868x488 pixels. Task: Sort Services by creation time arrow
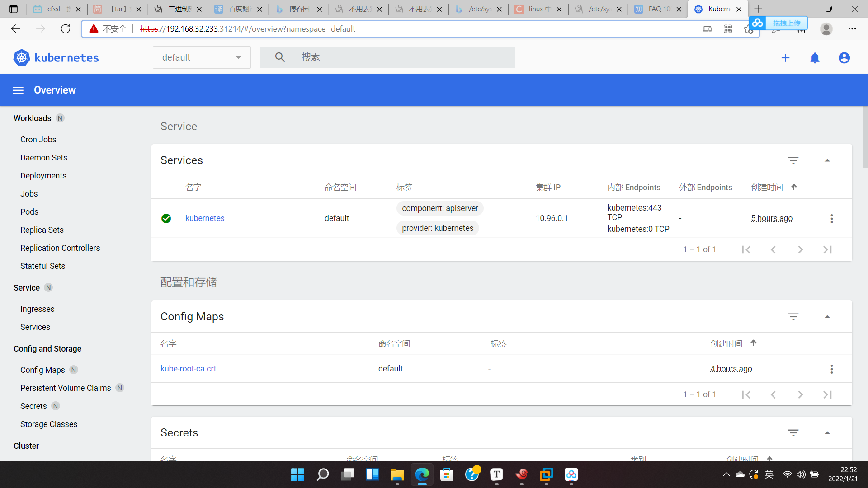[x=794, y=187]
